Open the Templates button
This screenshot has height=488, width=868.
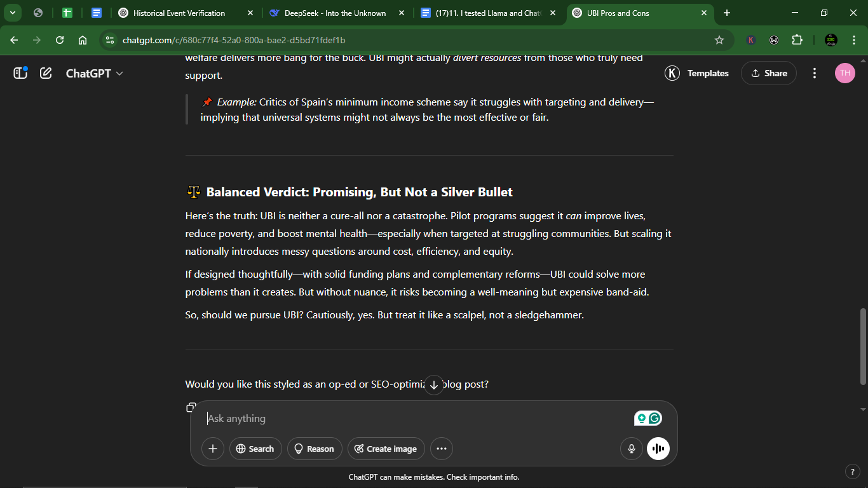(697, 73)
